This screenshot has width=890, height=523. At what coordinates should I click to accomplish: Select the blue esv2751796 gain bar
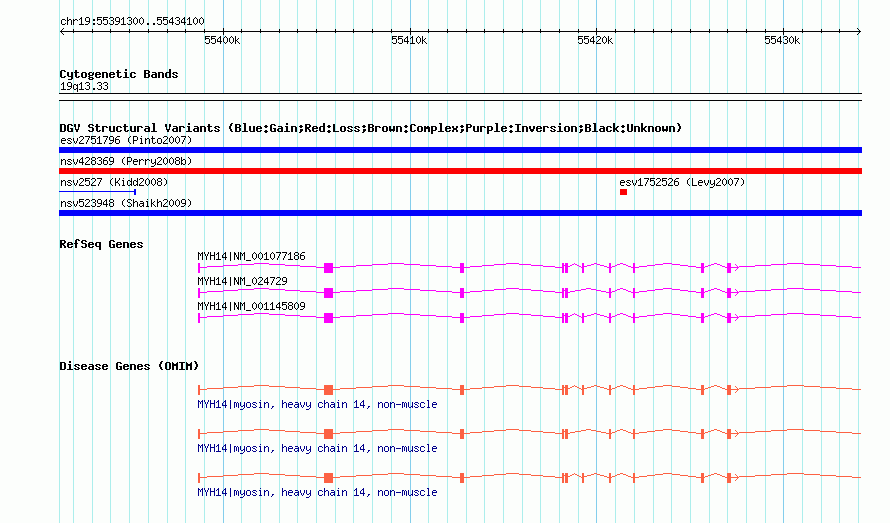point(460,150)
